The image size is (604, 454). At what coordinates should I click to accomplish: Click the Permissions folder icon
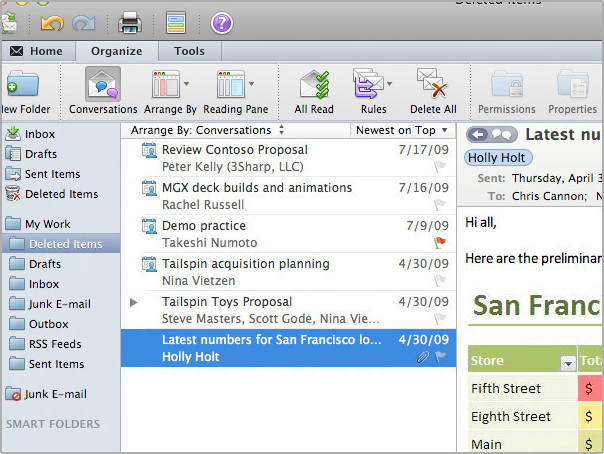point(507,83)
